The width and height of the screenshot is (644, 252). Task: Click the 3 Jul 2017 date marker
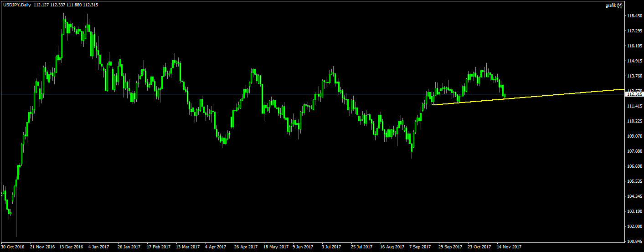click(x=331, y=247)
